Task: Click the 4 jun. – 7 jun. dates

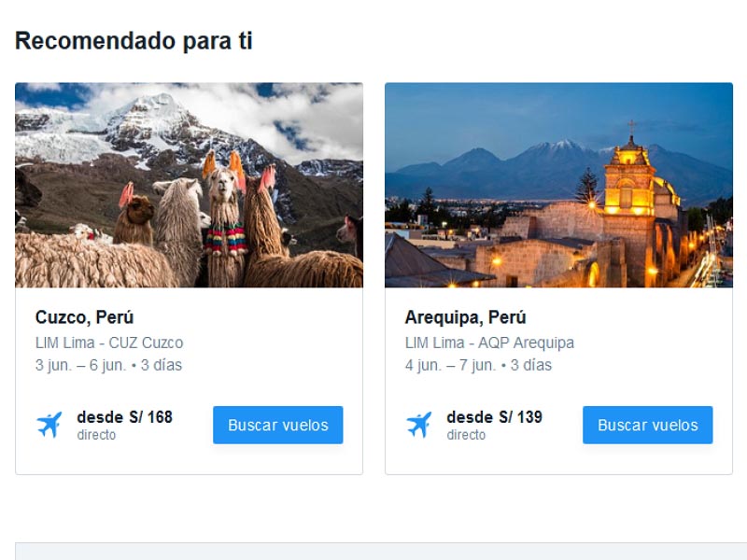Action: point(450,365)
